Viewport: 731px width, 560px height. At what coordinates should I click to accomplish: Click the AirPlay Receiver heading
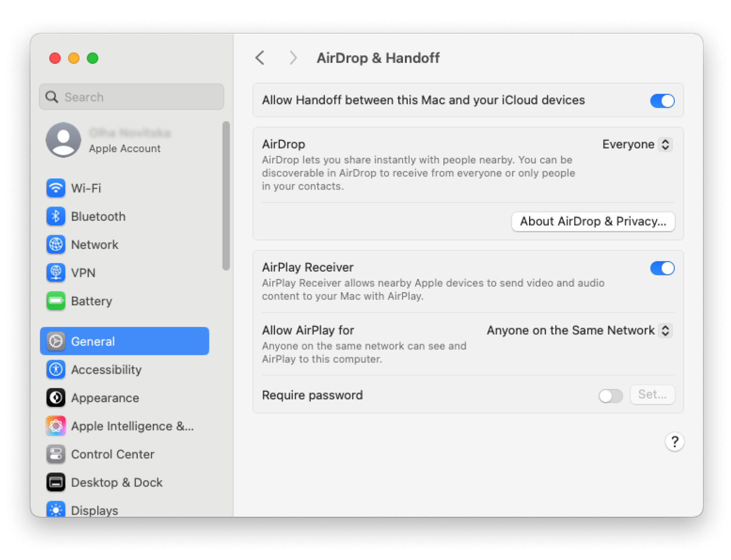click(308, 267)
